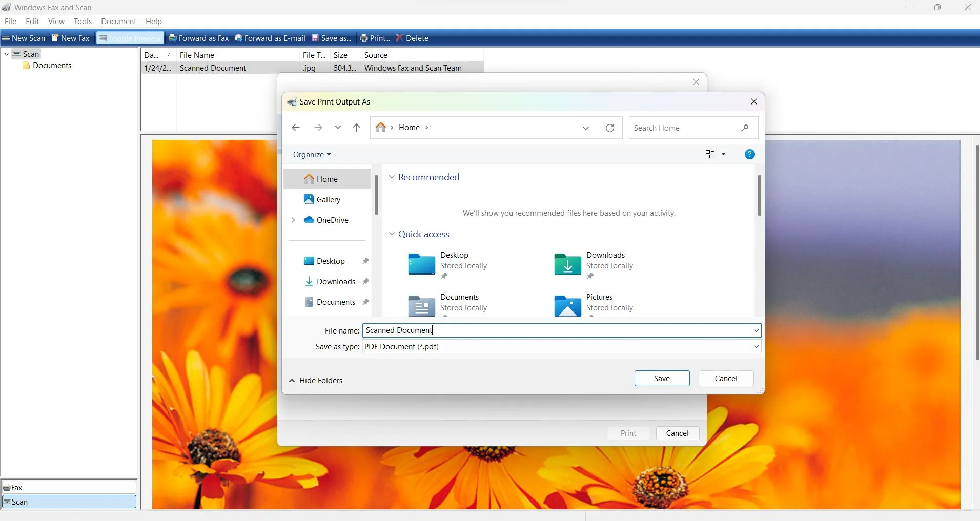Cancel the print output dialog
Image resolution: width=980 pixels, height=521 pixels.
tap(726, 378)
